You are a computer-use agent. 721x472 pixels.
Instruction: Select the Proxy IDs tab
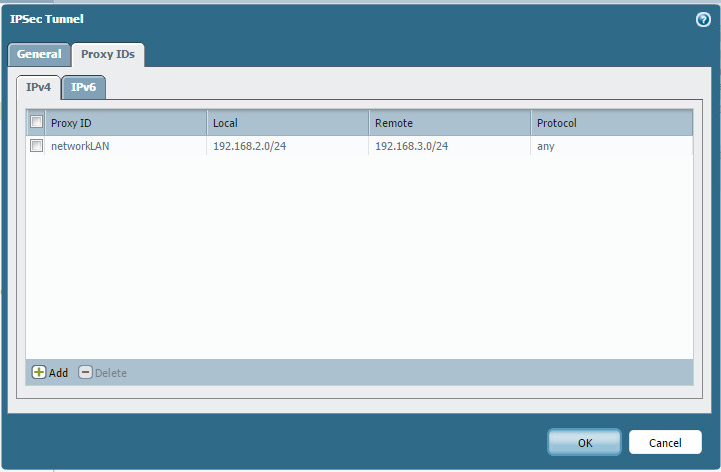click(x=108, y=54)
